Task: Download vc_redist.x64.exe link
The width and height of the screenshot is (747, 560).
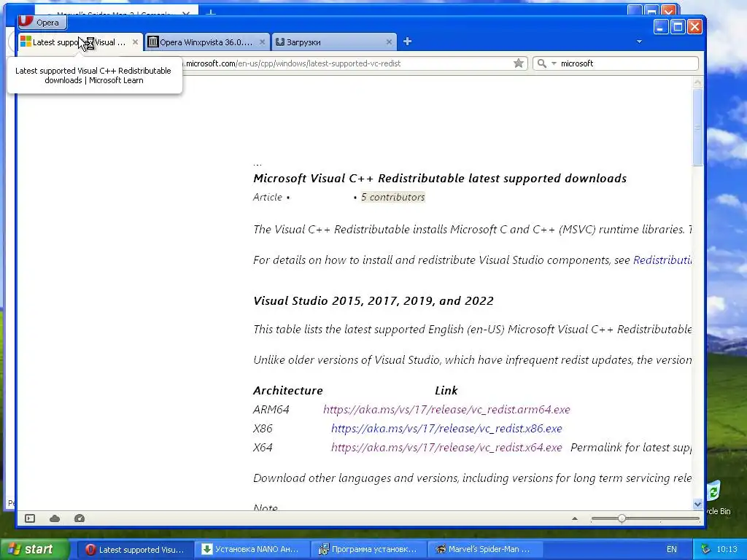Action: point(446,448)
